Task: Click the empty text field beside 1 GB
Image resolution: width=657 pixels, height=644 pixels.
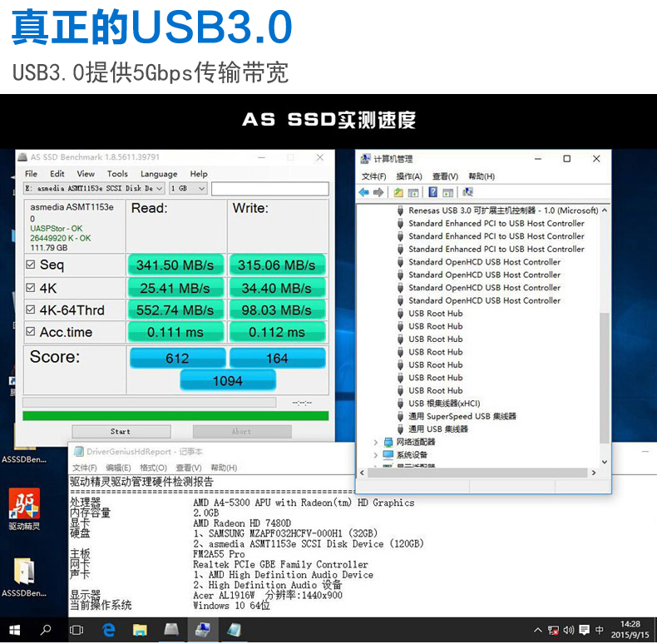Action: [269, 189]
